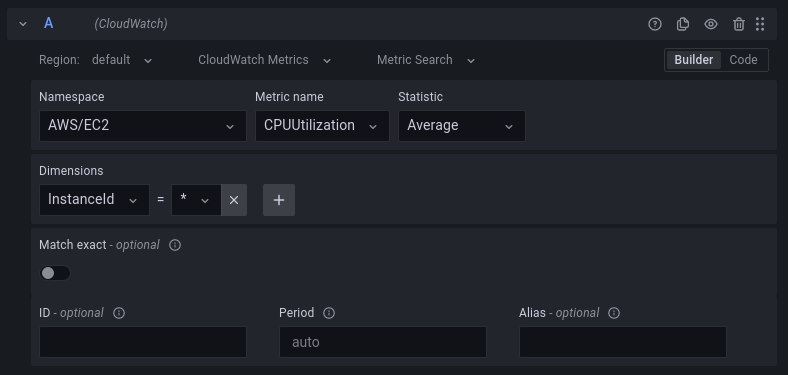Image resolution: width=788 pixels, height=375 pixels.
Task: Show ID optional info icon
Action: click(x=119, y=313)
